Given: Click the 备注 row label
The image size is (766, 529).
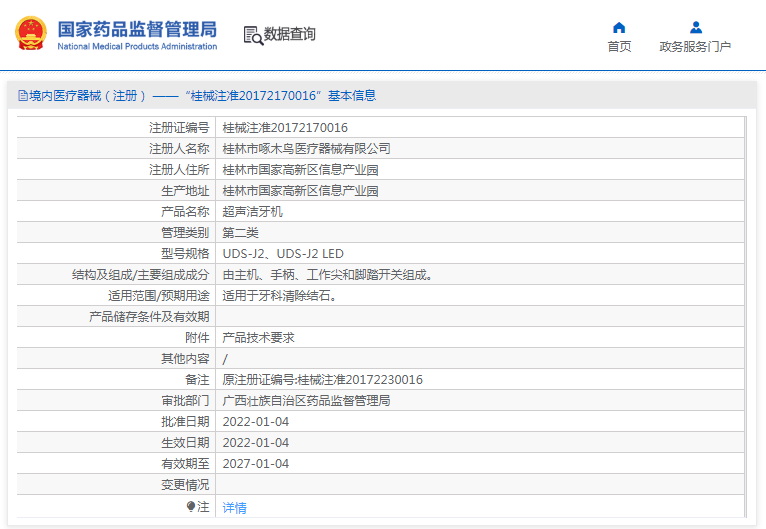Looking at the screenshot, I should [x=197, y=380].
